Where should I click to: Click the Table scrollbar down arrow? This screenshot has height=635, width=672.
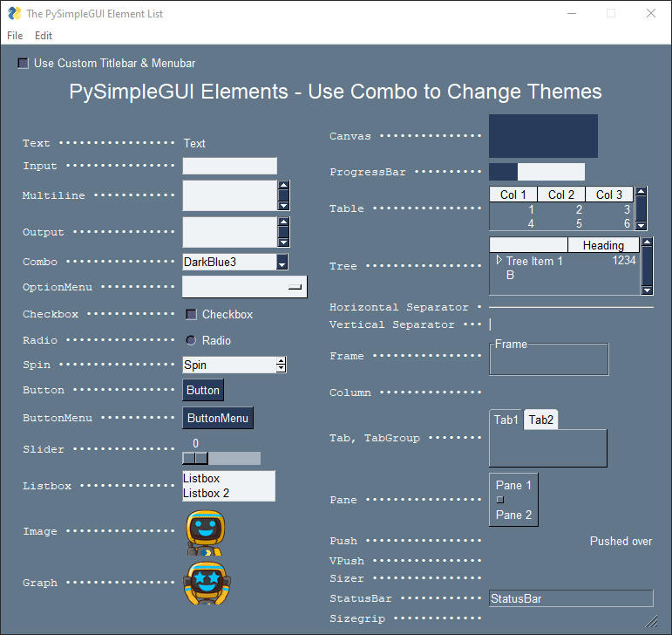point(641,226)
